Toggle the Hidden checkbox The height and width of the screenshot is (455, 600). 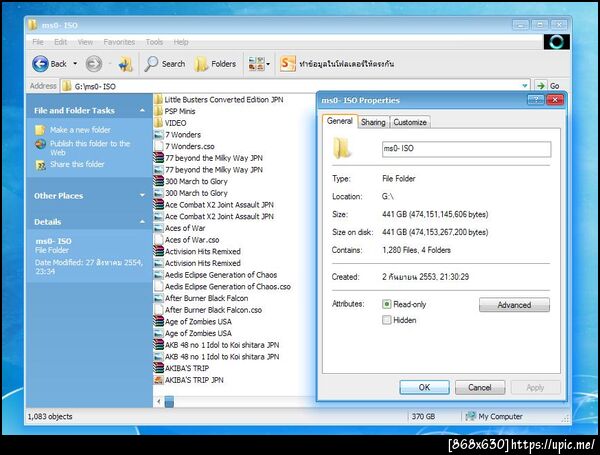[386, 320]
